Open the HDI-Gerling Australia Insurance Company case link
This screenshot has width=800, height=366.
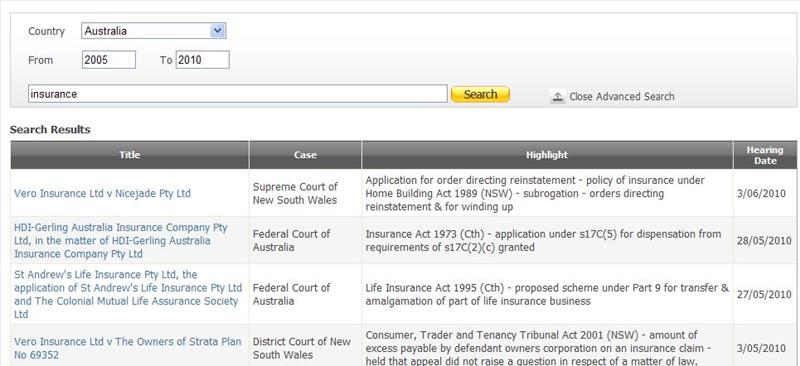coord(121,240)
